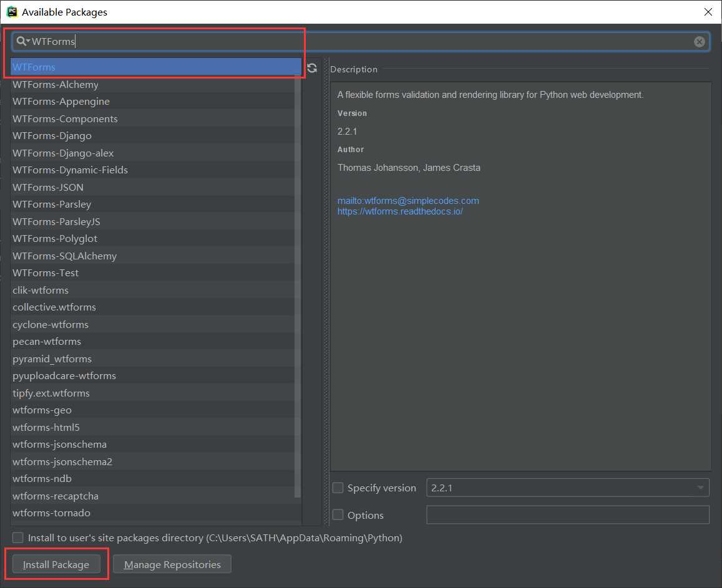Select WTForms-JSON package
This screenshot has width=722, height=588.
point(152,187)
